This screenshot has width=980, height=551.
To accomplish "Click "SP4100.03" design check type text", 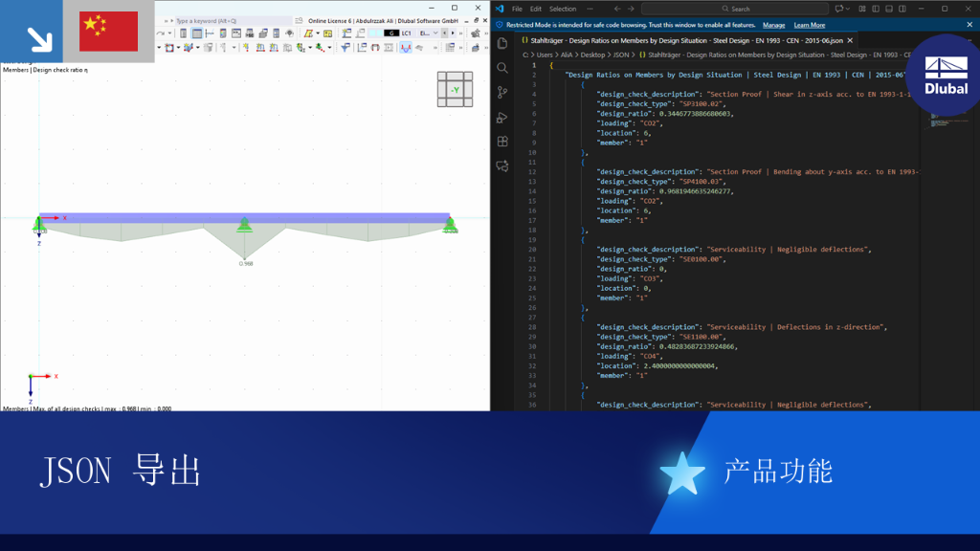I will [702, 181].
